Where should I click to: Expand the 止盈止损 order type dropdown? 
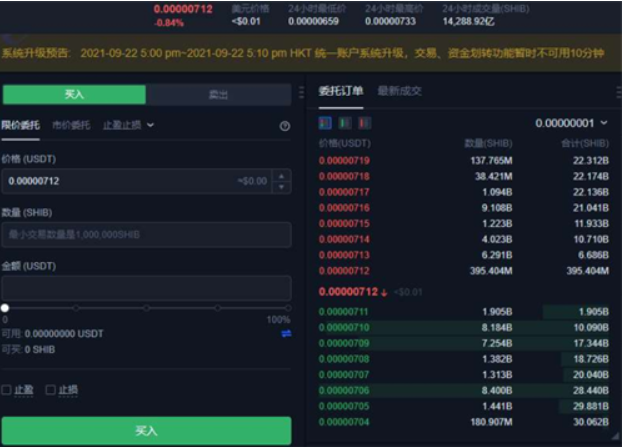coord(129,125)
